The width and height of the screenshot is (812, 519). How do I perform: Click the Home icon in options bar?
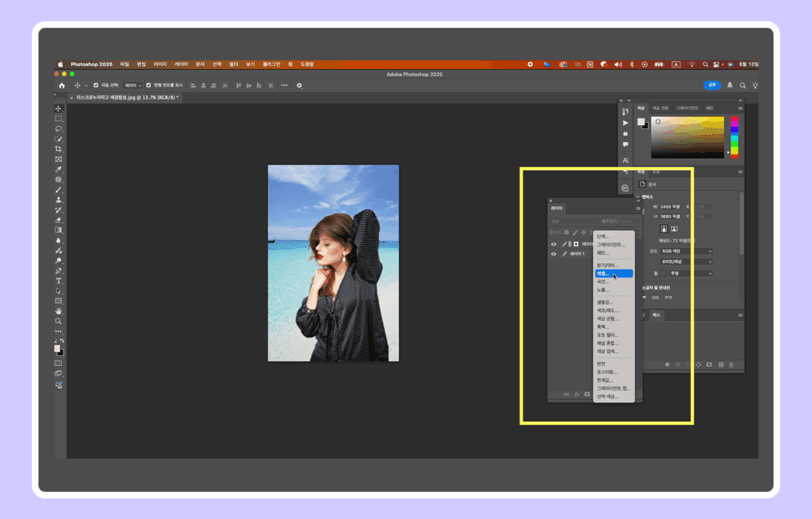coord(62,85)
